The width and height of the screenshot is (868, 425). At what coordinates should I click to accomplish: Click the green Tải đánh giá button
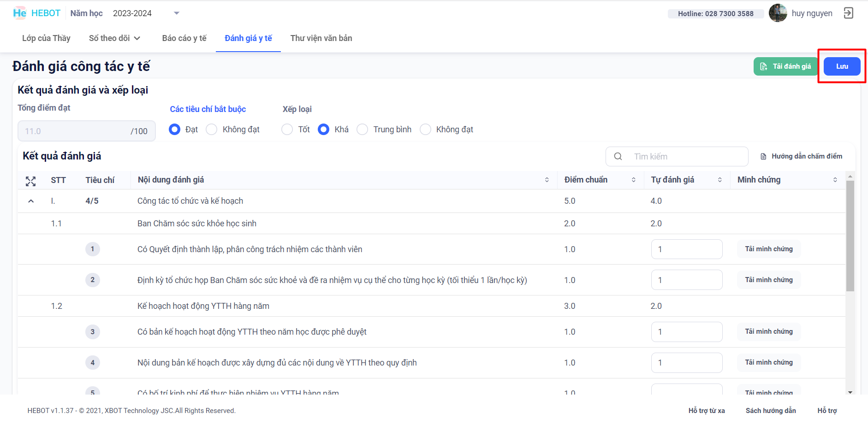click(x=786, y=66)
